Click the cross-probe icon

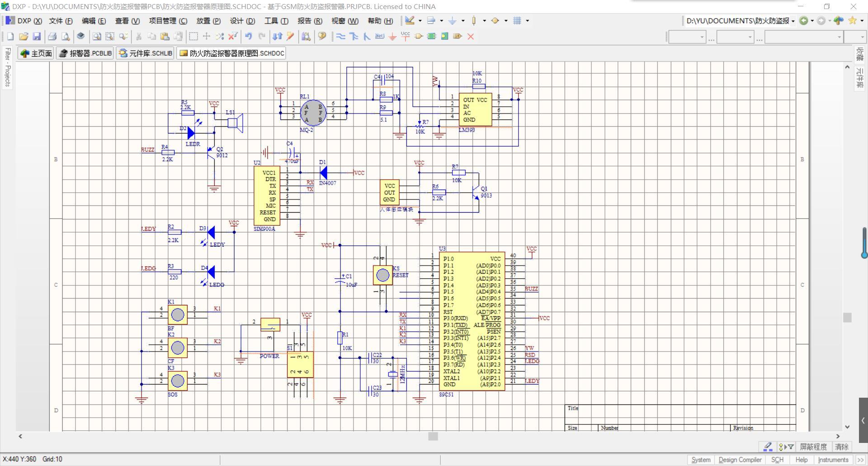[x=290, y=36]
